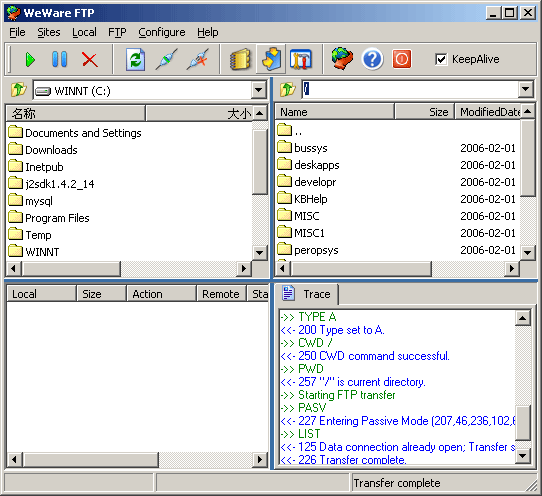Click the '250 CWD command successful.' trace line
The width and height of the screenshot is (542, 496).
click(365, 356)
